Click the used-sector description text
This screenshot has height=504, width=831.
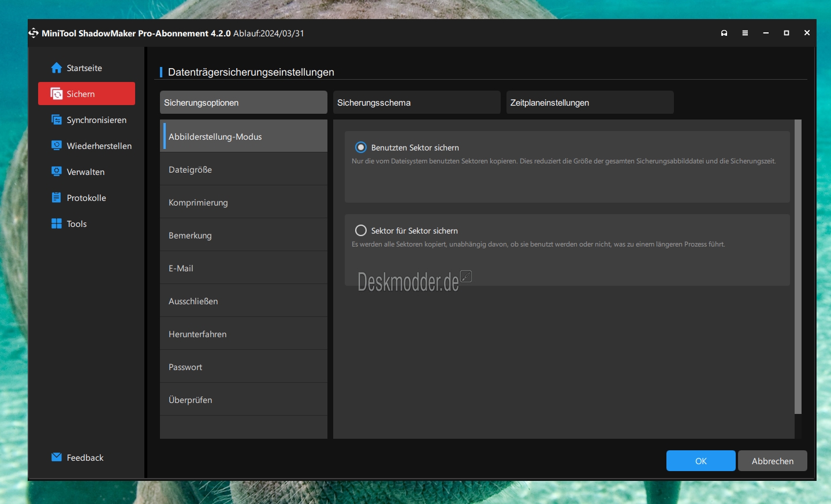pyautogui.click(x=564, y=161)
